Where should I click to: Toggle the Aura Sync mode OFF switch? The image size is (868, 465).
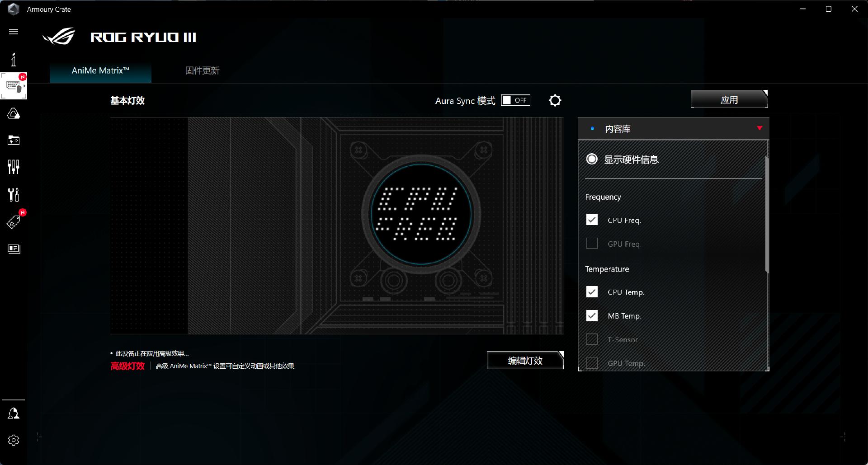[515, 100]
